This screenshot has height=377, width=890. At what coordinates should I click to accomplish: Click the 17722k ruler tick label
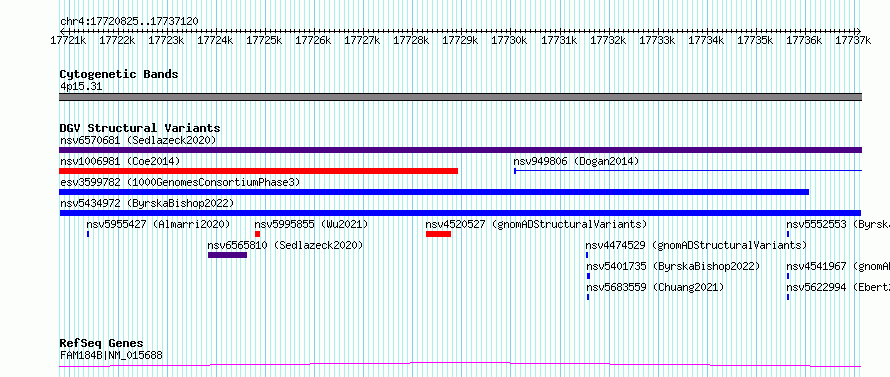[117, 40]
